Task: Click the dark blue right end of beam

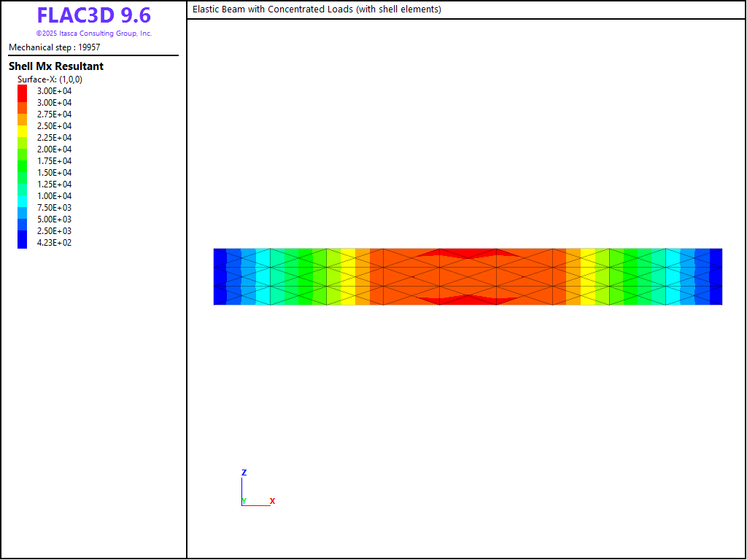Action: (716, 276)
